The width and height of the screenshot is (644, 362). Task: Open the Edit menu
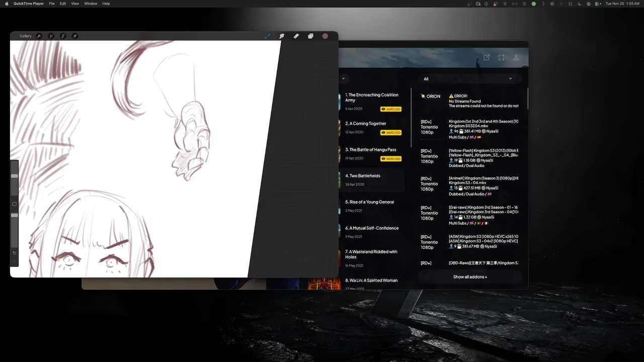[63, 4]
